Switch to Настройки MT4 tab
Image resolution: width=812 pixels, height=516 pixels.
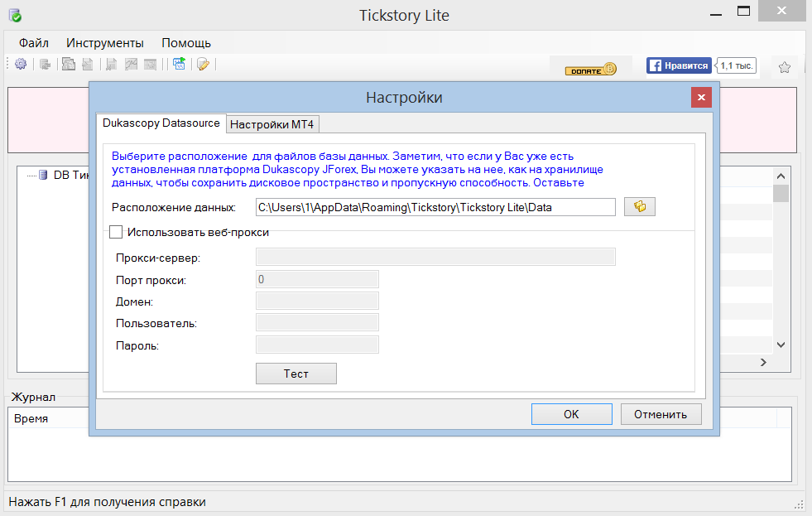click(x=271, y=124)
